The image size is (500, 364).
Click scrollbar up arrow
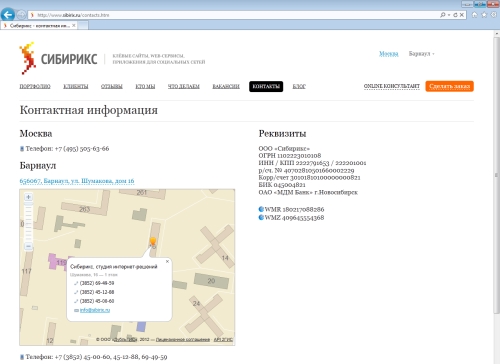point(497,34)
